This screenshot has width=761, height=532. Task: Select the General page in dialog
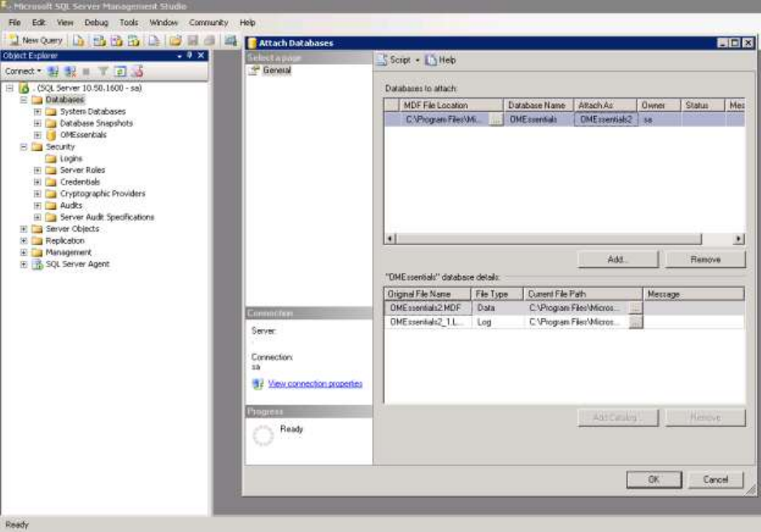[x=277, y=71]
